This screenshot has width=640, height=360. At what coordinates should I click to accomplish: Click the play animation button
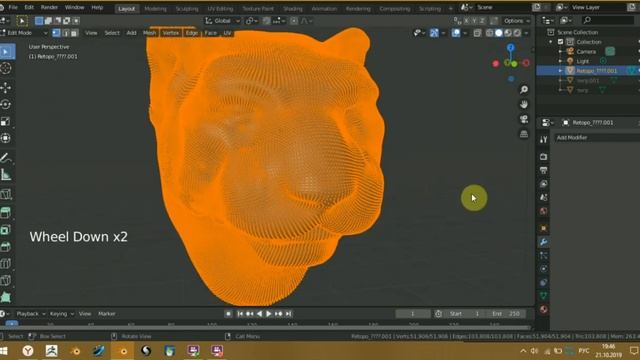click(269, 314)
